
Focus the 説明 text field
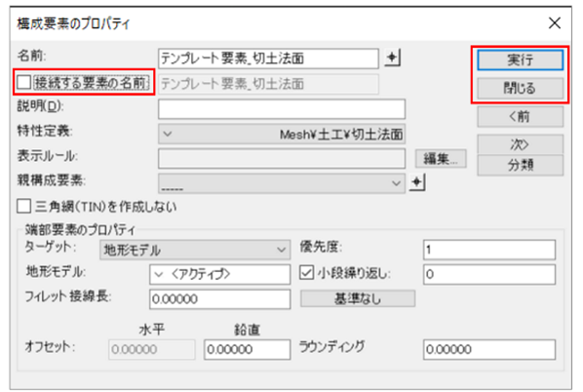pyautogui.click(x=282, y=109)
